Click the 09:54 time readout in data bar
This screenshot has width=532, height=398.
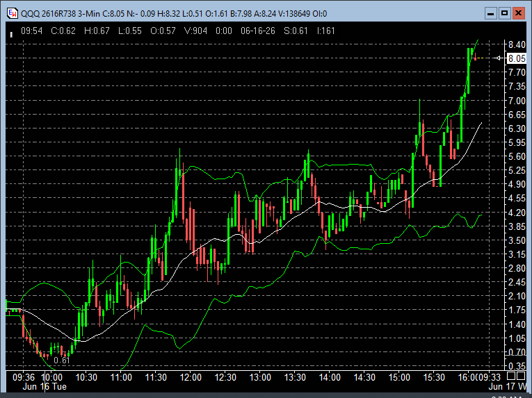pyautogui.click(x=31, y=31)
